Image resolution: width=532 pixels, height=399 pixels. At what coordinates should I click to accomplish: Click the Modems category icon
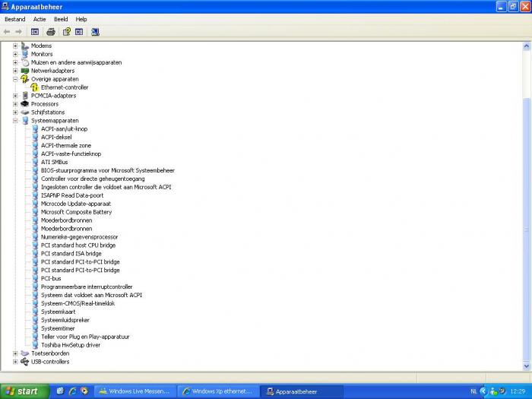[25, 46]
